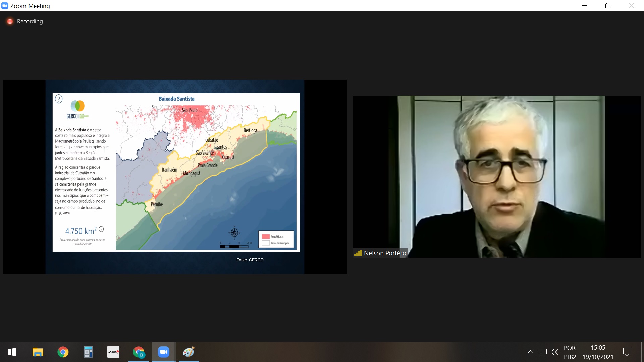Open File Explorer from taskbar

[x=38, y=352]
